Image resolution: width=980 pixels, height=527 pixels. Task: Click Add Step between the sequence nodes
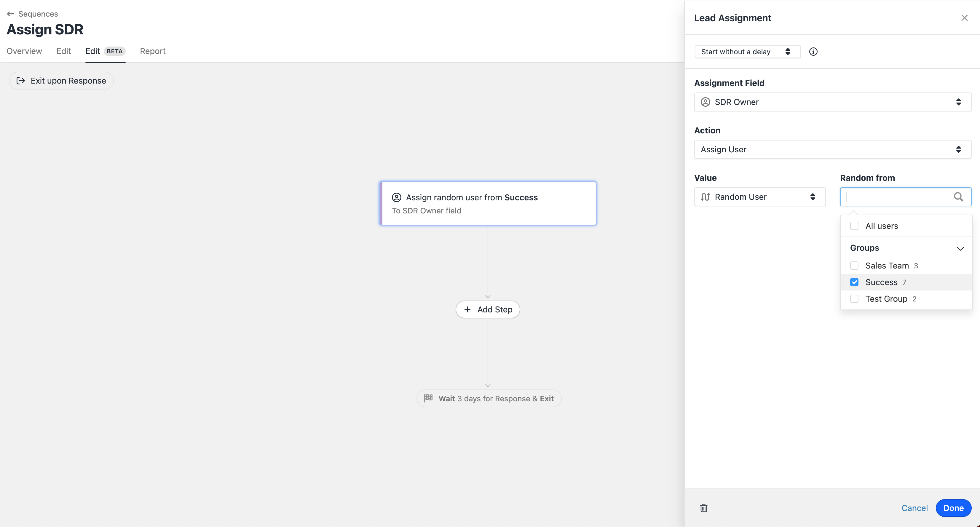click(488, 309)
